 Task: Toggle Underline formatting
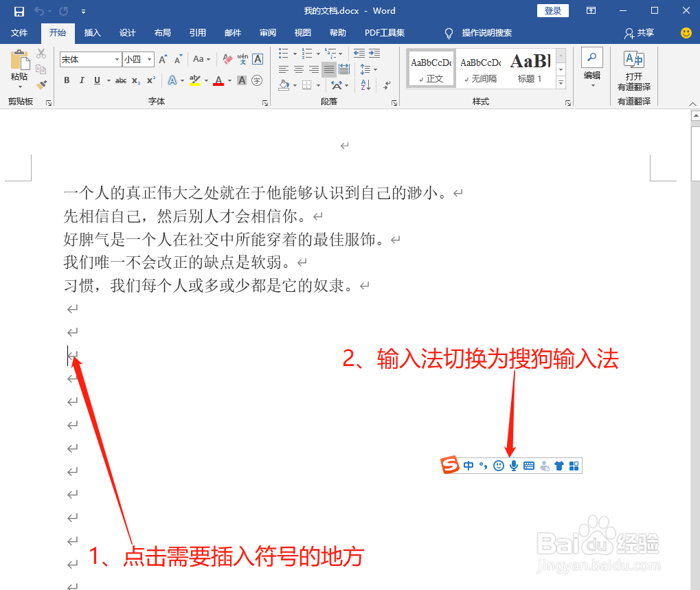(97, 81)
